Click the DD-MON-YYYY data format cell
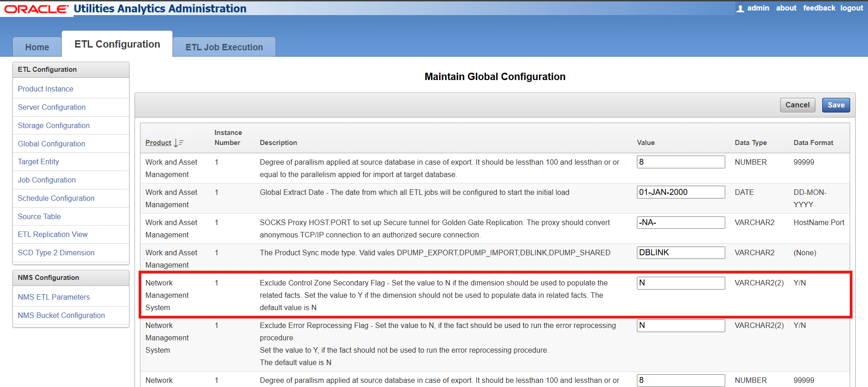868x387 pixels. pyautogui.click(x=810, y=198)
